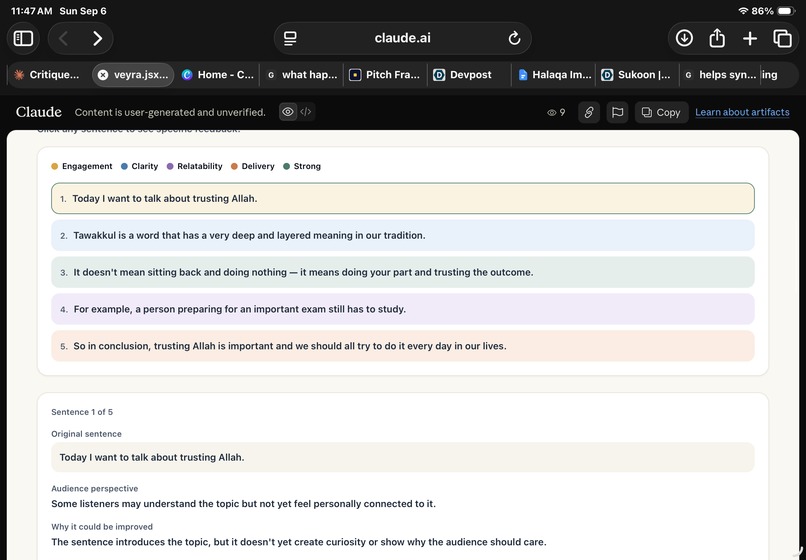Switch to the 'helps syn...' tab
Image resolution: width=806 pixels, height=560 pixels.
721,75
